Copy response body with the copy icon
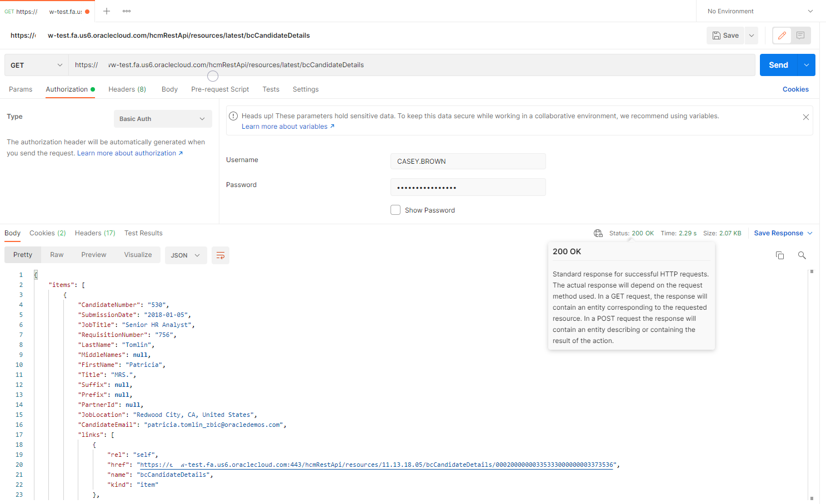The height and width of the screenshot is (504, 826). point(780,255)
